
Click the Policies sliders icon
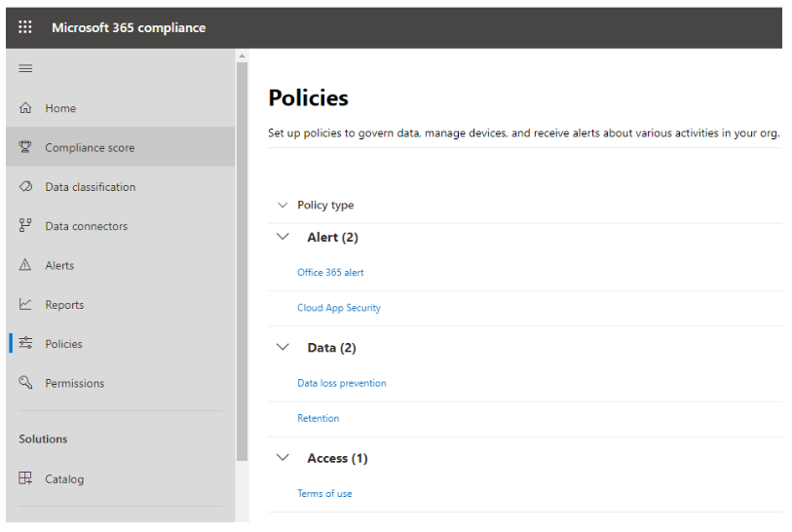[x=25, y=343]
